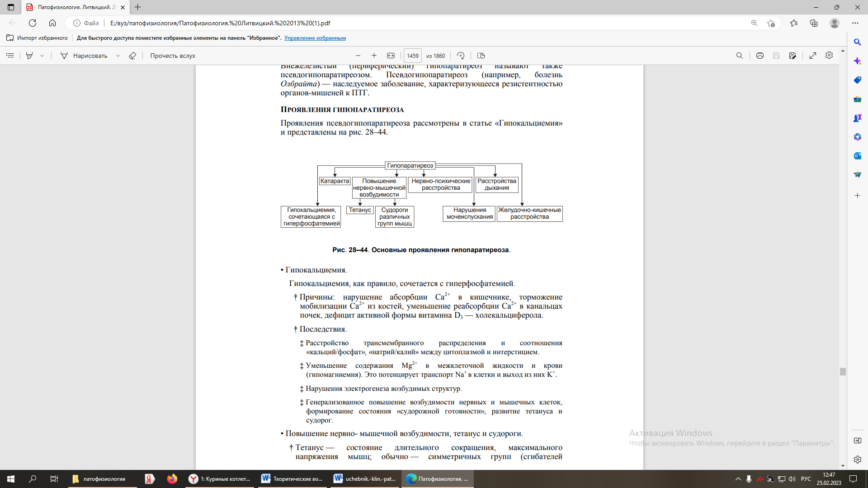The height and width of the screenshot is (488, 868).
Task: Switch to uchebnik.-klin.-pat... Word document
Action: 365,479
